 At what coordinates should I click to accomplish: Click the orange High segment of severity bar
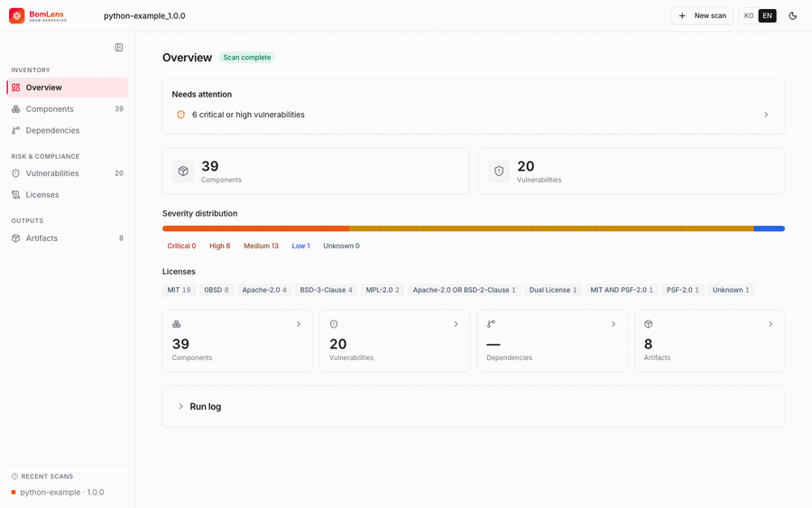pyautogui.click(x=255, y=228)
